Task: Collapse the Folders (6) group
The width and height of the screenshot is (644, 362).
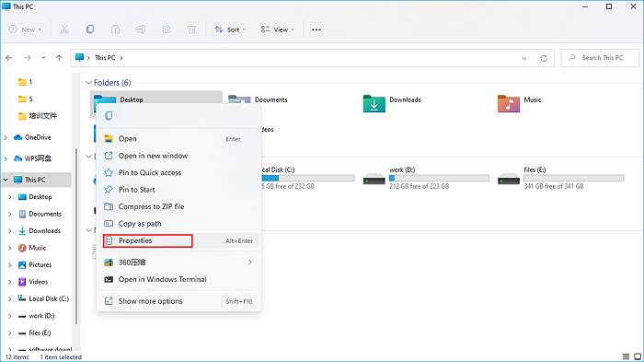Action: (x=88, y=83)
